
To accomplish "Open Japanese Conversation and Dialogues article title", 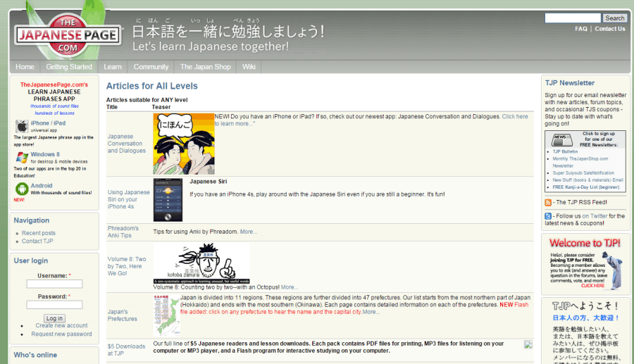I will coord(127,144).
